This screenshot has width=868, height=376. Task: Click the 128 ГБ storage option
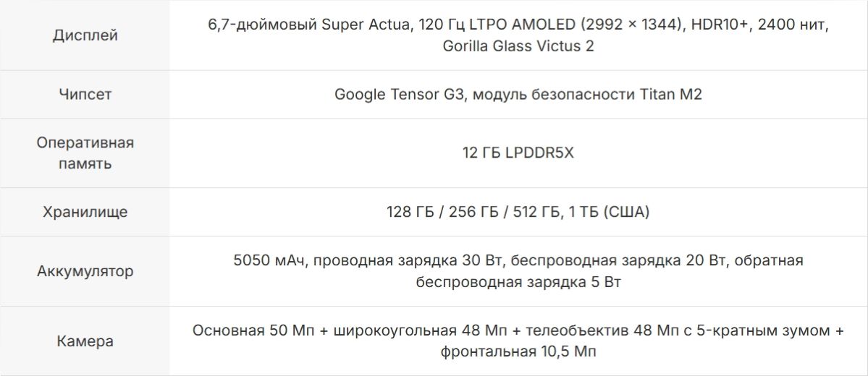tap(412, 212)
